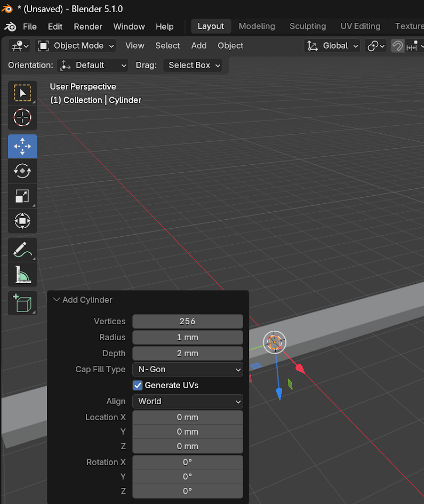Select the Rotate tool
The width and height of the screenshot is (424, 504).
click(22, 171)
